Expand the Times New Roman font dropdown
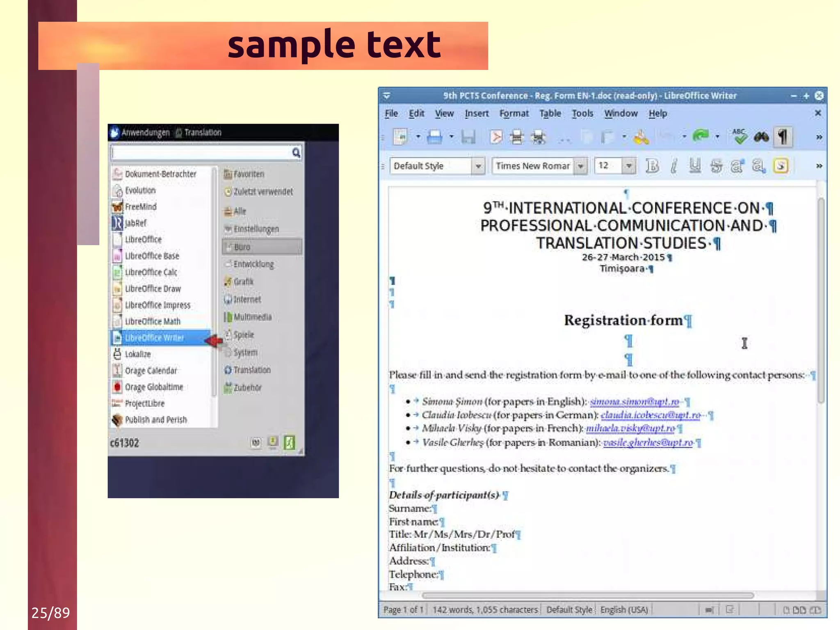Image resolution: width=840 pixels, height=630 pixels. (x=580, y=166)
